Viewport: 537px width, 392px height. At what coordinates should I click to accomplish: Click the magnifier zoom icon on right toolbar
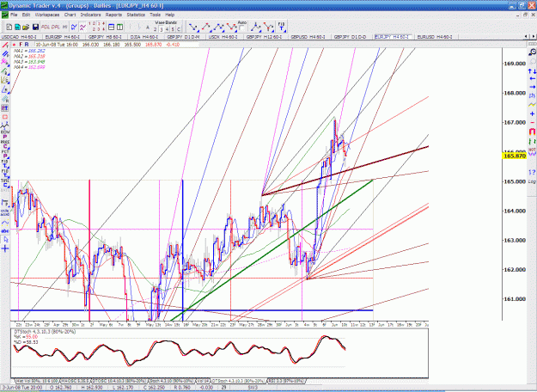point(532,52)
